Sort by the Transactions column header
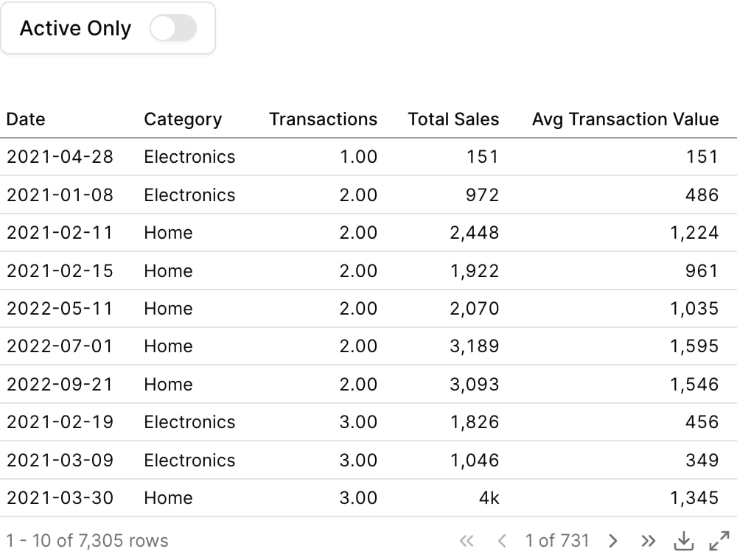Screen dimensions: 737x560 [x=323, y=119]
